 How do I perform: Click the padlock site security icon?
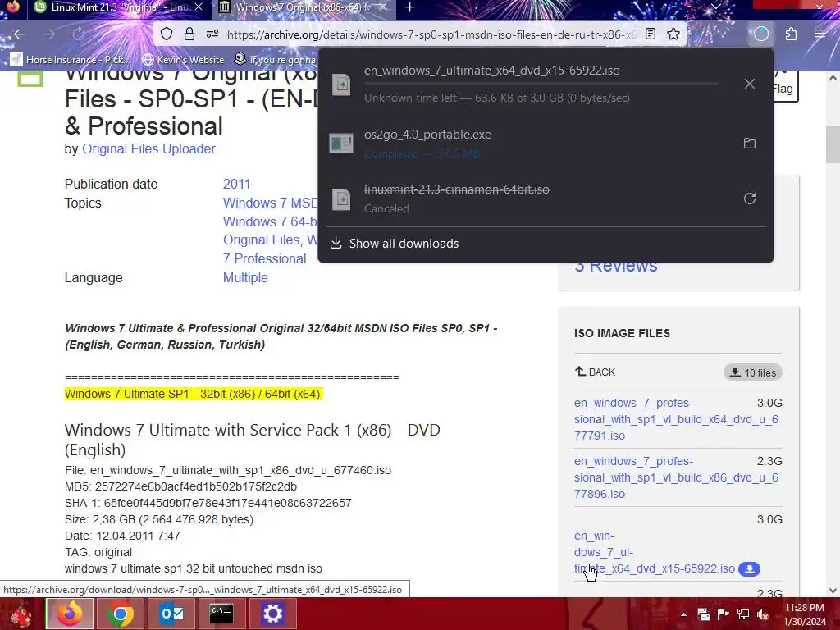[x=189, y=34]
